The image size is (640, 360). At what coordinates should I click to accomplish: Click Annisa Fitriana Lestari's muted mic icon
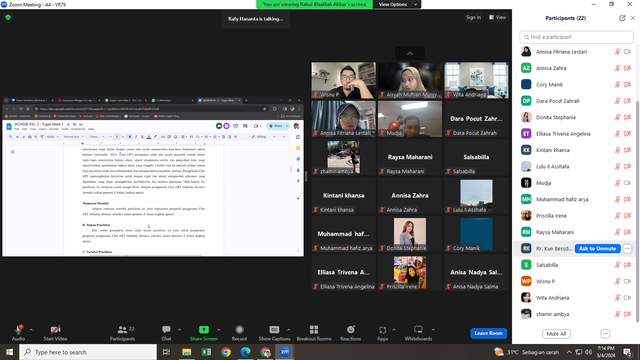click(x=618, y=52)
